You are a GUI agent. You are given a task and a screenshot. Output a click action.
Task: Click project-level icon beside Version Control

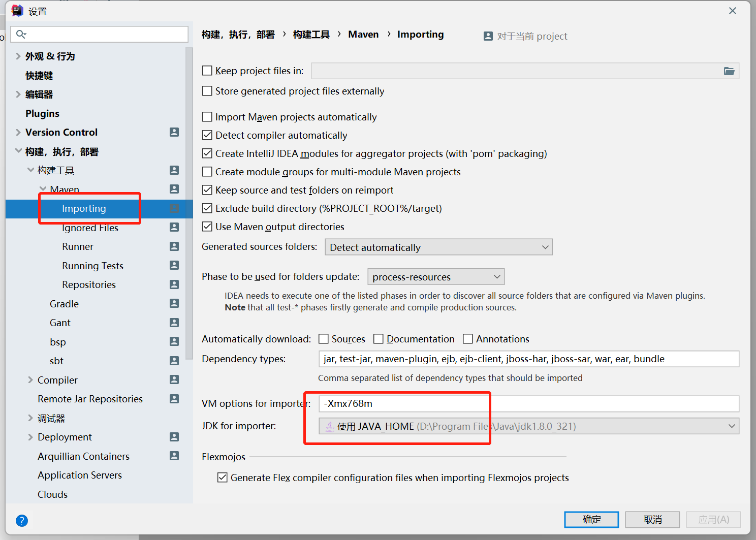174,132
